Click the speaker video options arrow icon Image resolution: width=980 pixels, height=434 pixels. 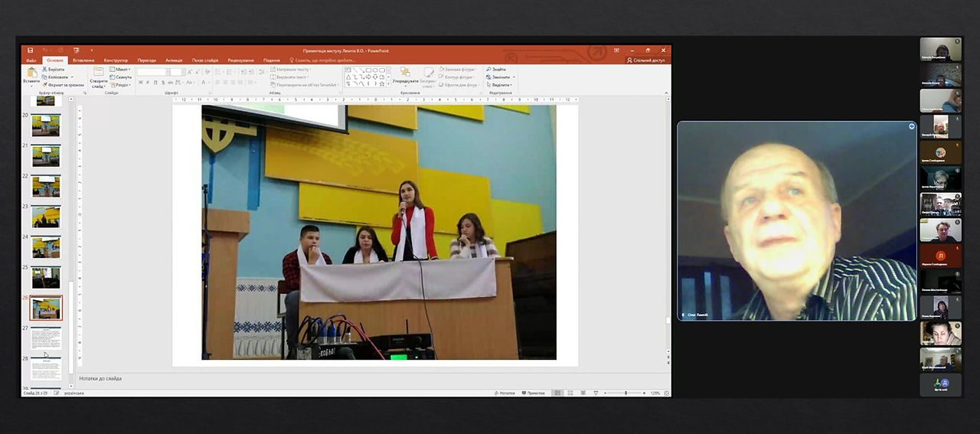pos(912,126)
